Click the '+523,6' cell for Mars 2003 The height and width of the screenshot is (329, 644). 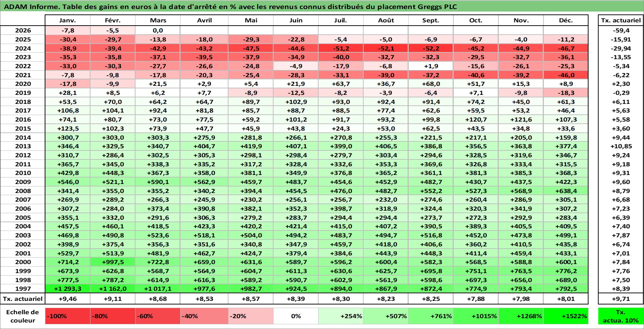tap(157, 235)
